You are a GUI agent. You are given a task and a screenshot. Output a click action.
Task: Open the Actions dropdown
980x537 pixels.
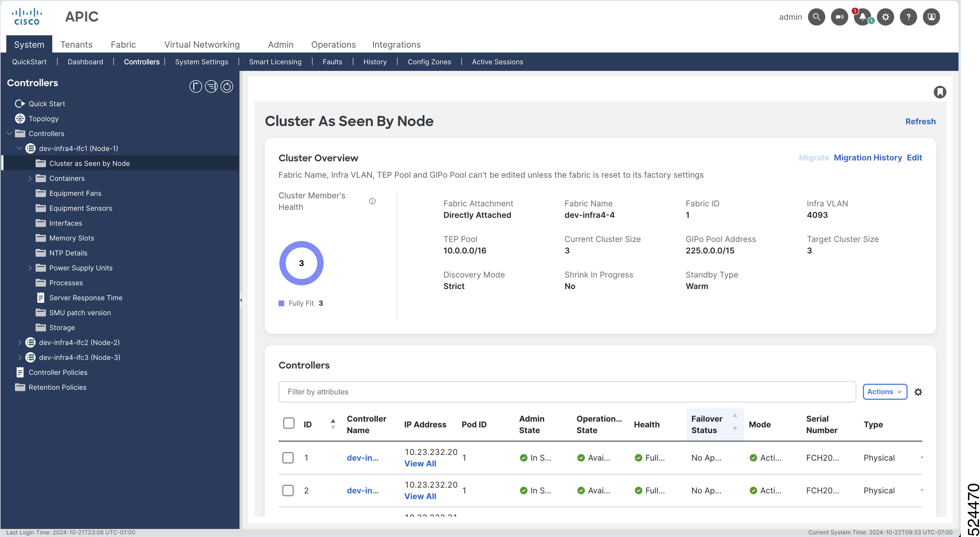coord(884,392)
